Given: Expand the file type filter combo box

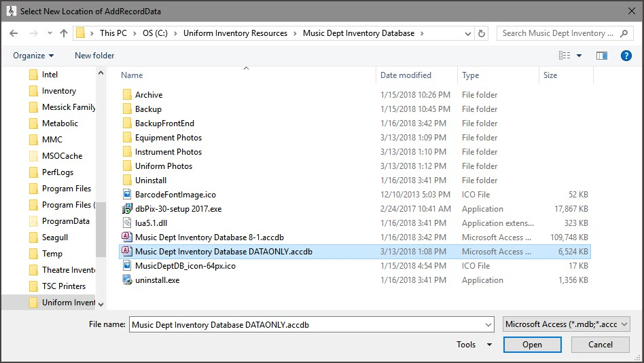Looking at the screenshot, I should (567, 325).
